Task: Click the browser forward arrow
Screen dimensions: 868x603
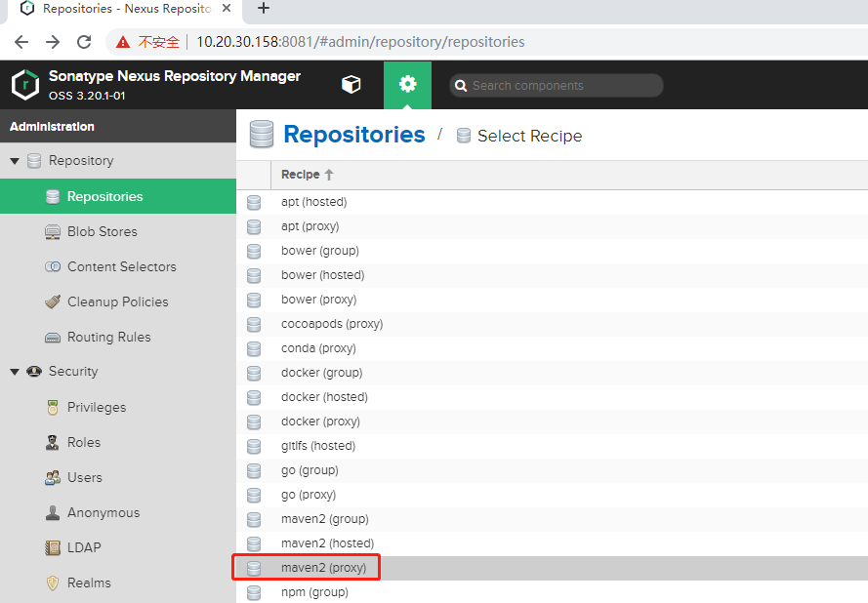Action: click(x=53, y=42)
